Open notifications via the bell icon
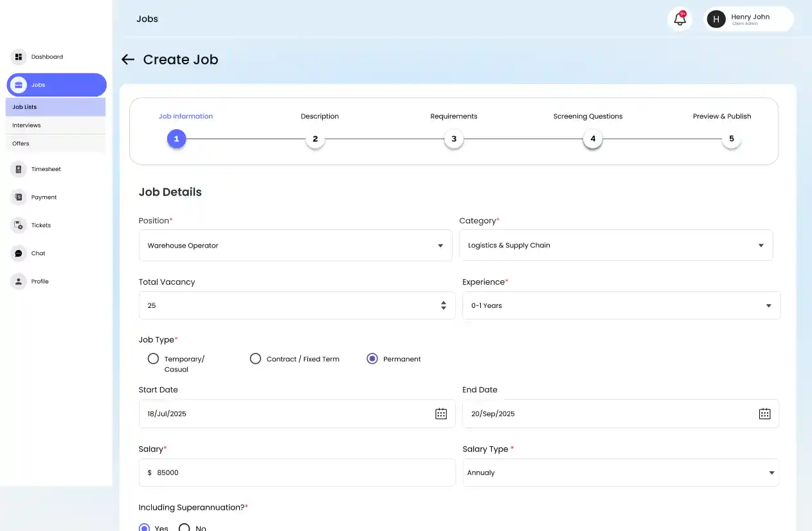This screenshot has height=531, width=812. pyautogui.click(x=680, y=19)
